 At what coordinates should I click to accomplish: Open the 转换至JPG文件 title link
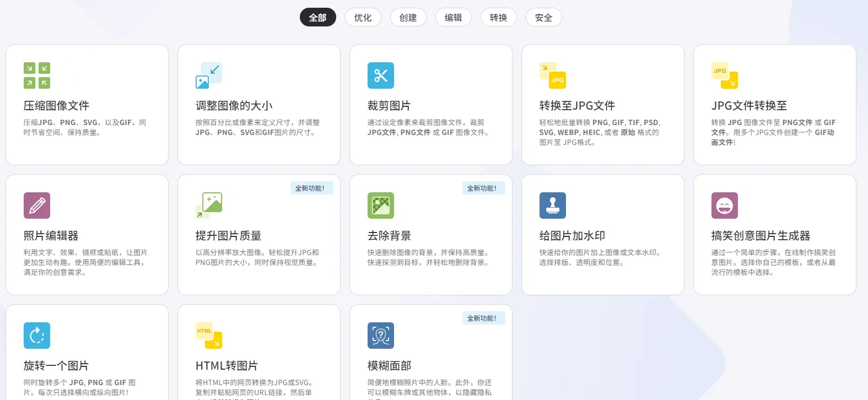point(577,106)
